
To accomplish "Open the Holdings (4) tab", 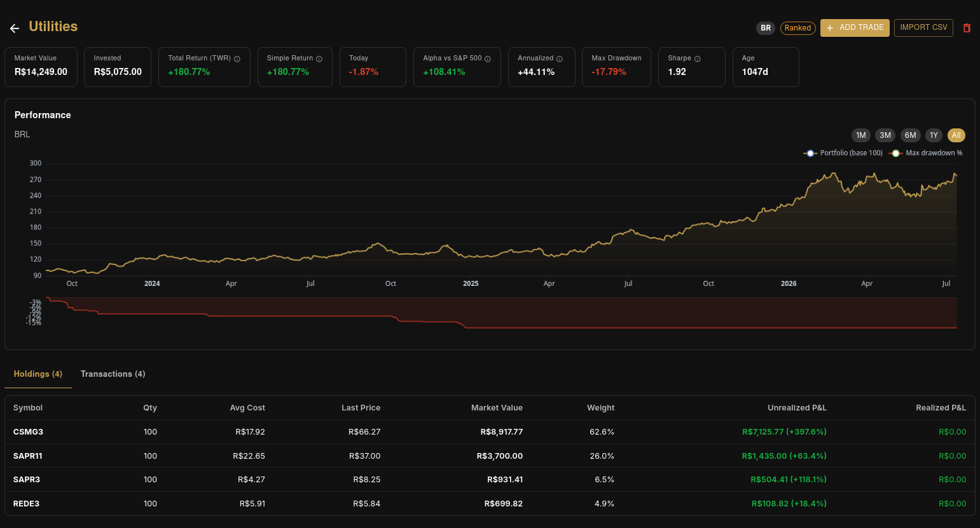I will (38, 374).
